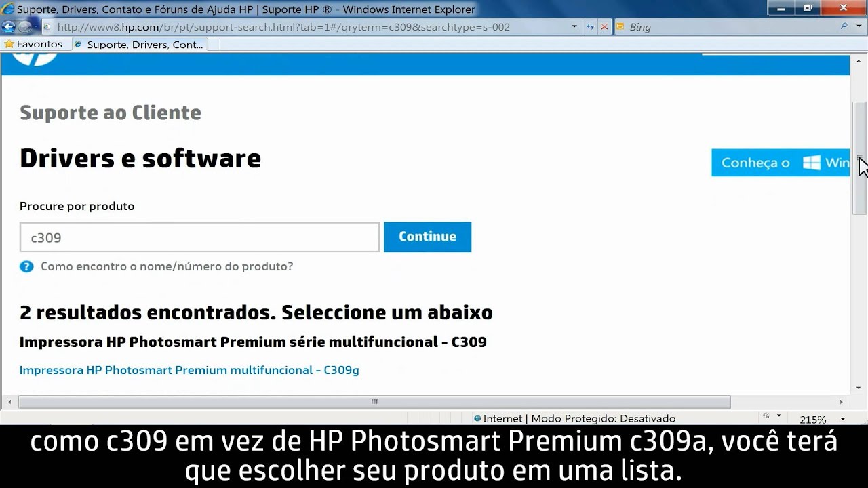Image resolution: width=868 pixels, height=488 pixels.
Task: Click the blue question mark help icon
Action: 26,266
